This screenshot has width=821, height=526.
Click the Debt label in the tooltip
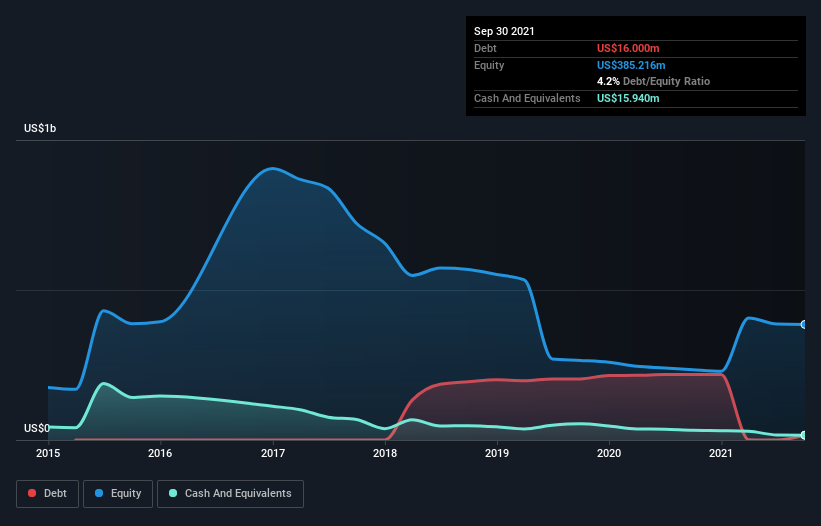pyautogui.click(x=485, y=48)
